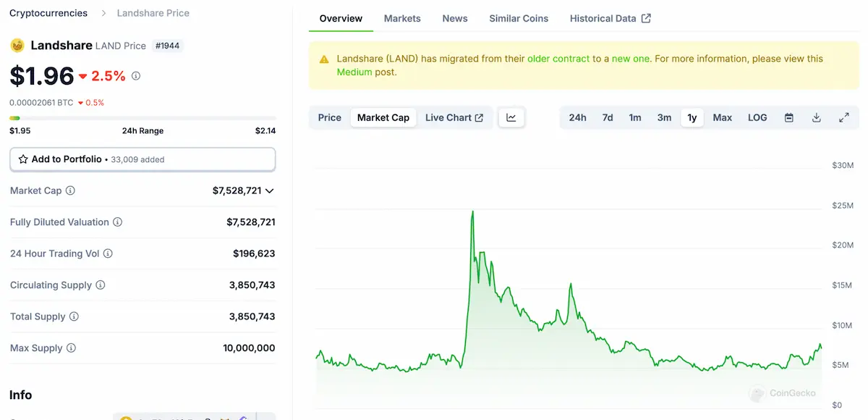Switch to the Overview tab
Screen dimensions: 868x420
tap(341, 18)
